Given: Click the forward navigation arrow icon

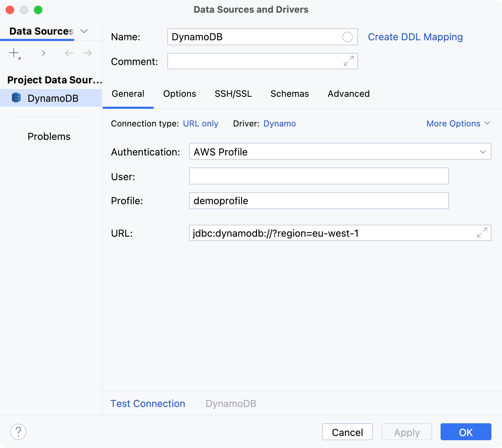Looking at the screenshot, I should point(87,53).
